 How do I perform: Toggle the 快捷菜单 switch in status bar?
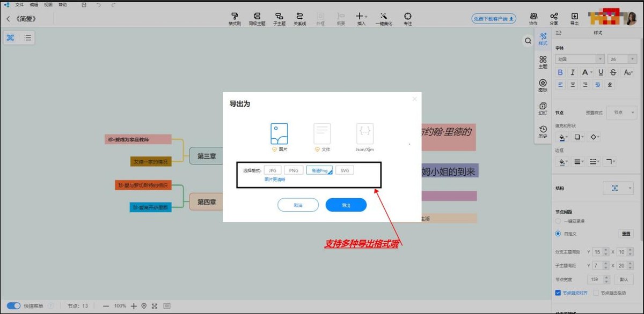click(x=13, y=305)
